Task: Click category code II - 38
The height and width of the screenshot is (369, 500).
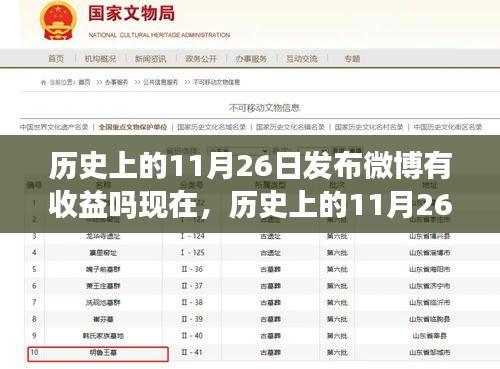Action: pos(192,303)
